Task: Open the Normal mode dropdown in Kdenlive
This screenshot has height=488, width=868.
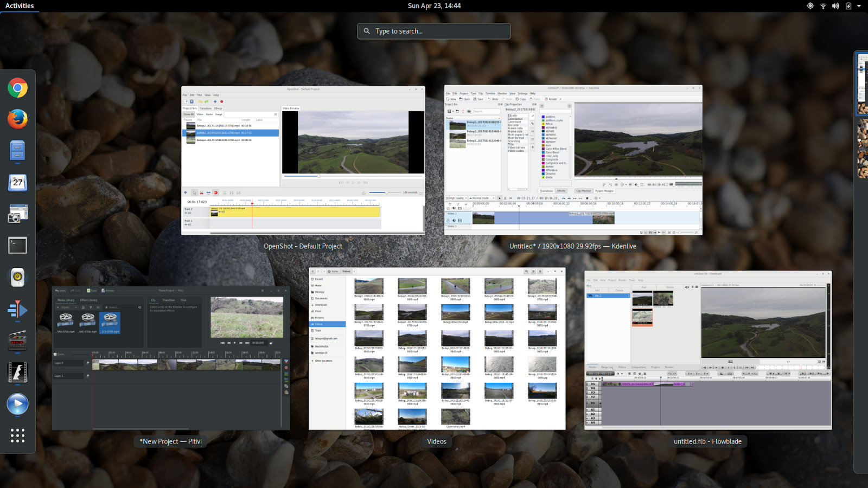Action: point(482,198)
